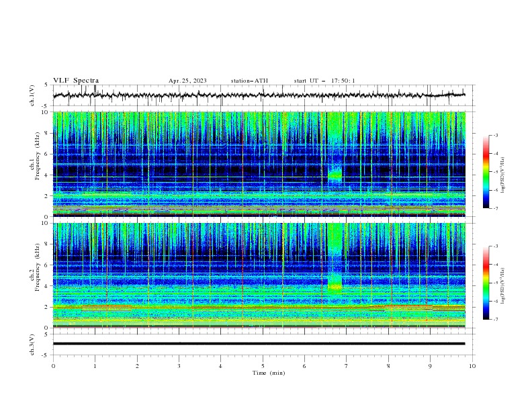532x411 pixels.
Task: Click time axis tick label "4"
Action: (220, 366)
